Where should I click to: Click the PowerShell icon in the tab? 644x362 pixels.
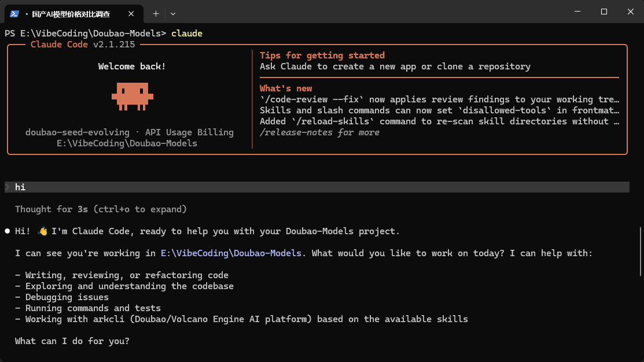[x=14, y=14]
